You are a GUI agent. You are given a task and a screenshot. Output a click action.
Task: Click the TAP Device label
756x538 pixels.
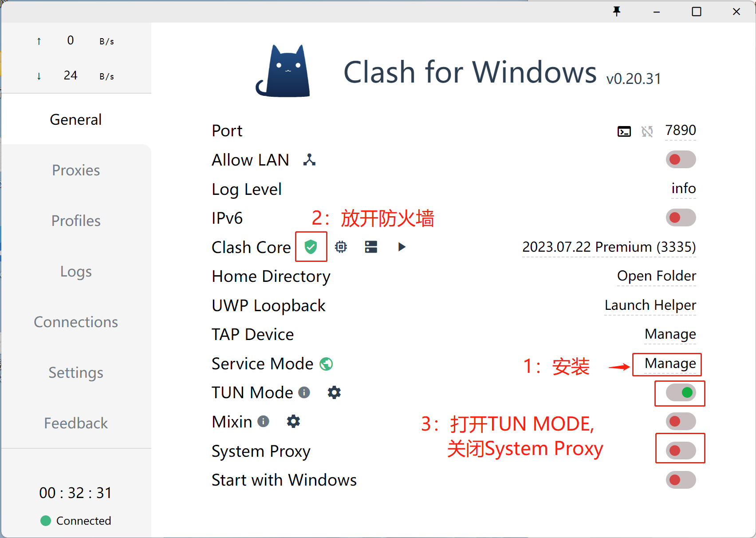pyautogui.click(x=253, y=334)
